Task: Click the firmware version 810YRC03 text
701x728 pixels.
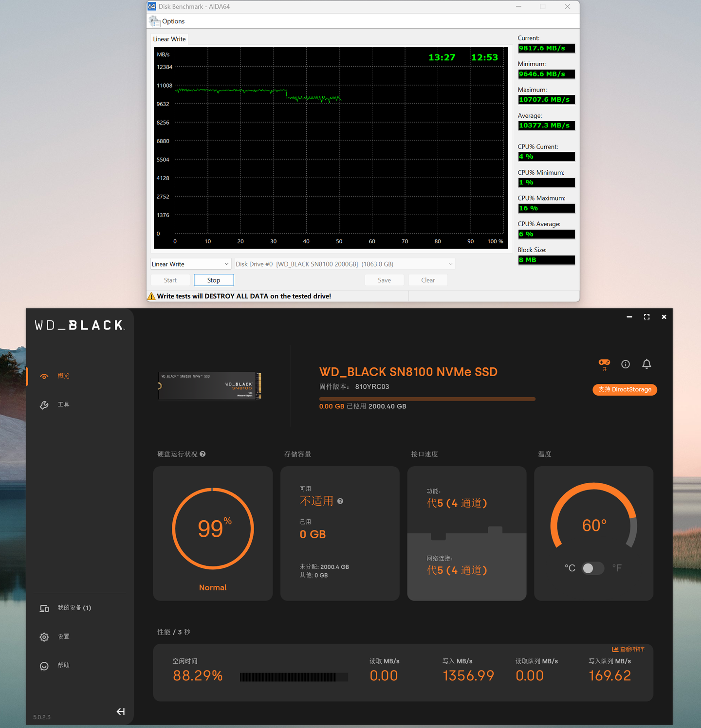Action: point(372,386)
